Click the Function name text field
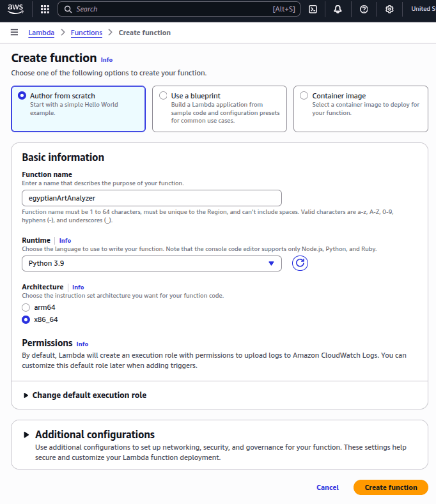 [152, 198]
